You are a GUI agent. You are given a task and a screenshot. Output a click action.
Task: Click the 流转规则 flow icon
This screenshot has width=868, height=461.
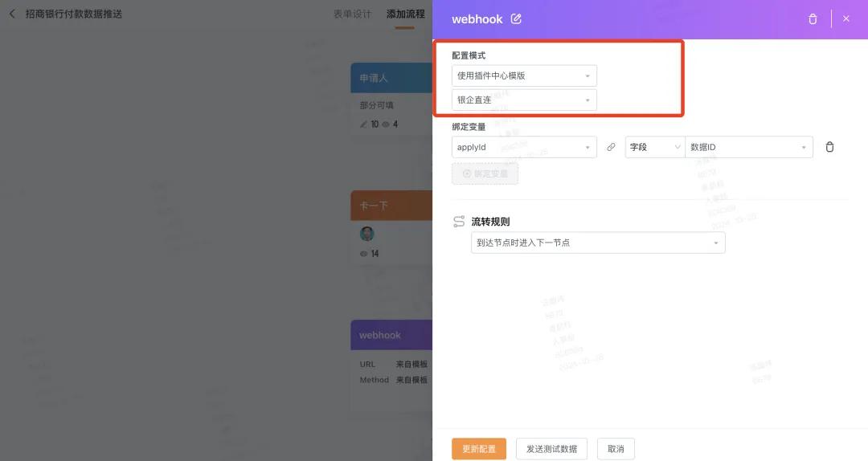(x=459, y=222)
